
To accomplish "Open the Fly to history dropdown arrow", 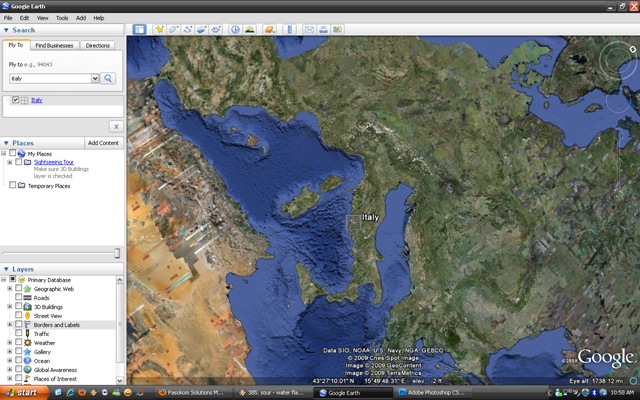I will [x=95, y=78].
